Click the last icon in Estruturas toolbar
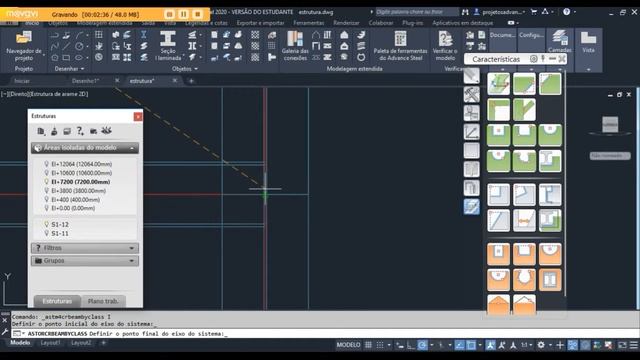This screenshot has height=360, width=640. tap(106, 131)
